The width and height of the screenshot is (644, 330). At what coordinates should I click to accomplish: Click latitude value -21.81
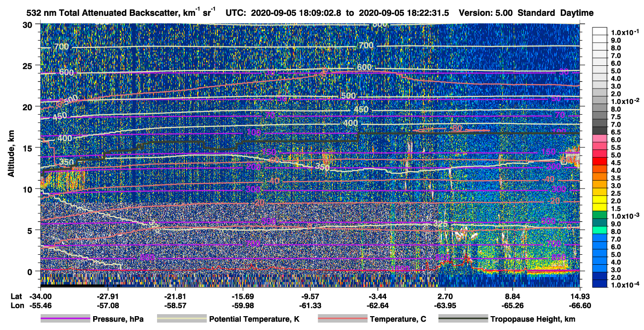[175, 296]
